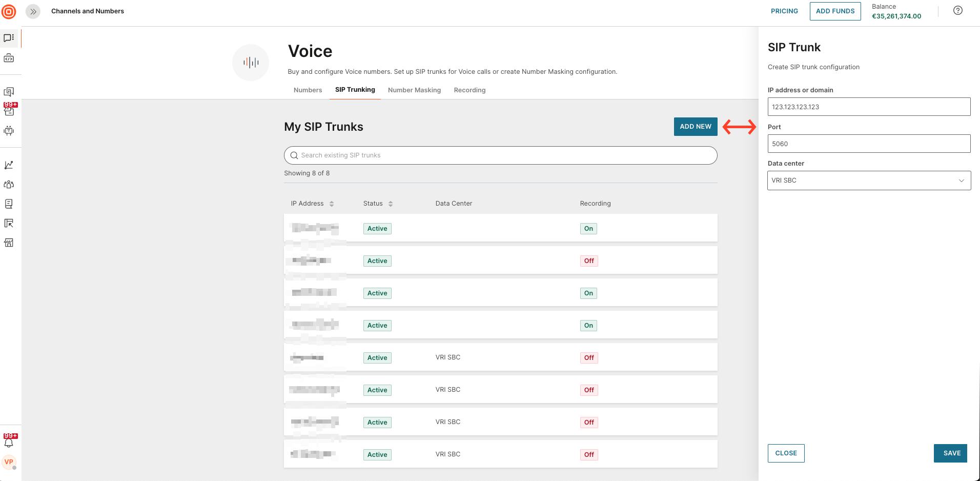Screen dimensions: 980x481
Task: Click the people group icon in sidebar
Action: pyautogui.click(x=9, y=185)
